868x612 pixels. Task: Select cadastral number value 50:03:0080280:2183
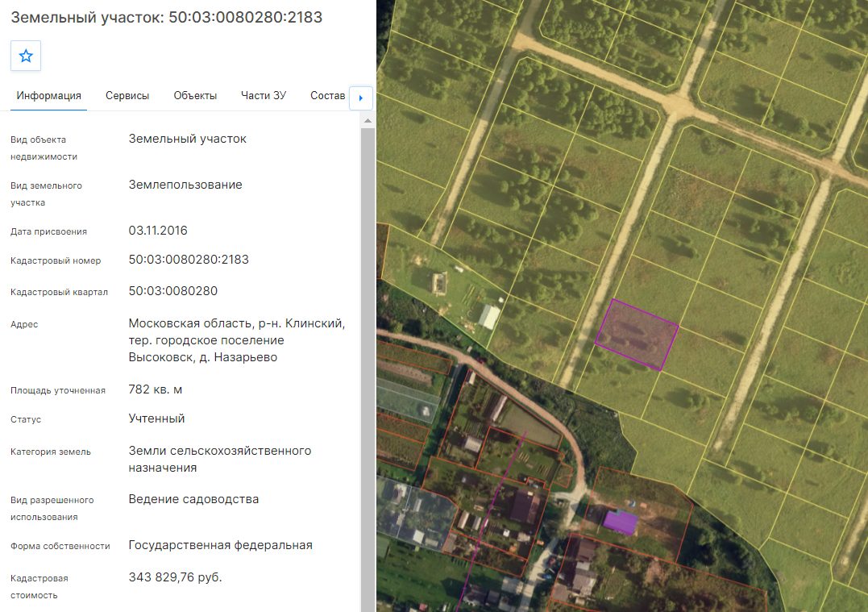189,259
